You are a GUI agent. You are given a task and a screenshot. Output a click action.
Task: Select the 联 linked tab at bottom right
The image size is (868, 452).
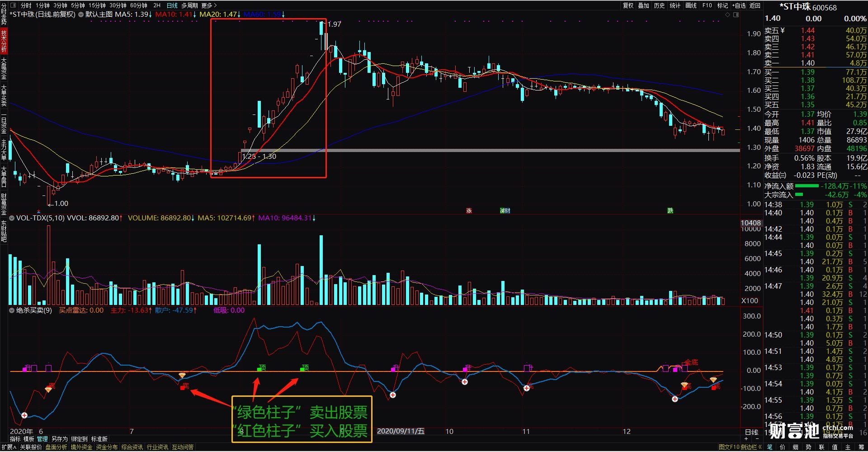(822, 447)
